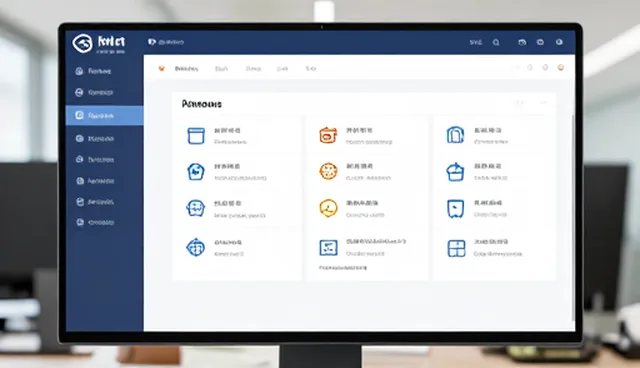
Task: Open the blue backpack icon card
Action: (x=455, y=135)
